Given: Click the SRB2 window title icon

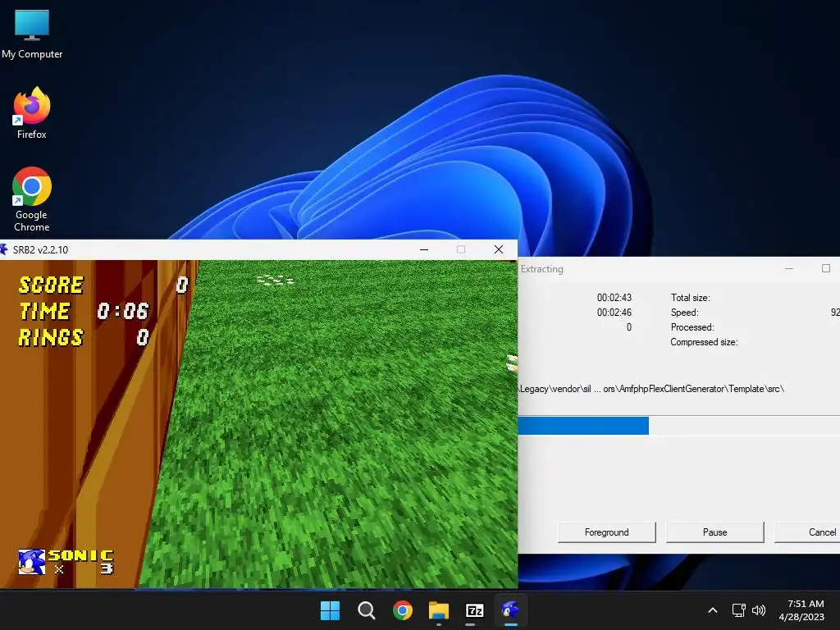Looking at the screenshot, I should pos(4,249).
